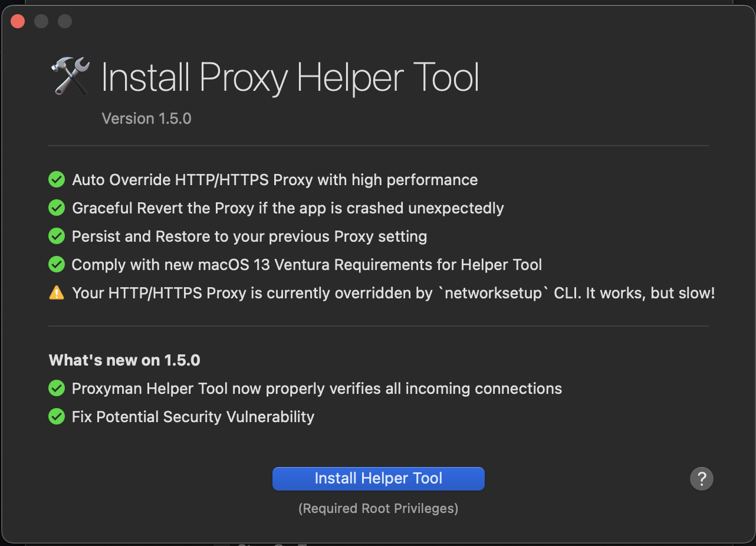The width and height of the screenshot is (756, 546).
Task: Select the checkmark beside Persist and Restore setting
Action: click(57, 236)
